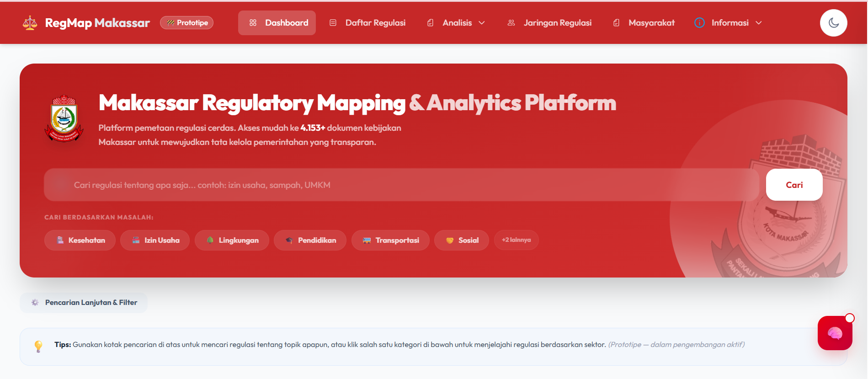Image resolution: width=868 pixels, height=379 pixels.
Task: Open the Dashboard nav tab
Action: 277,23
